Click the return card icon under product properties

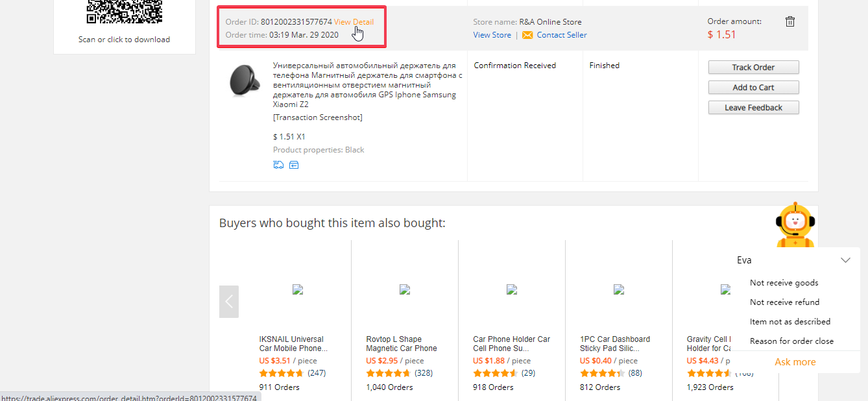tap(294, 165)
